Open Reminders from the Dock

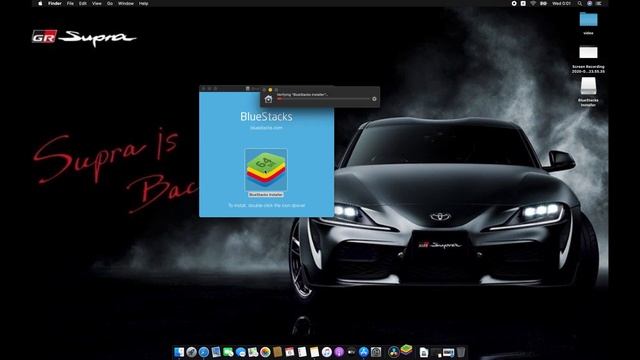pyautogui.click(x=302, y=352)
